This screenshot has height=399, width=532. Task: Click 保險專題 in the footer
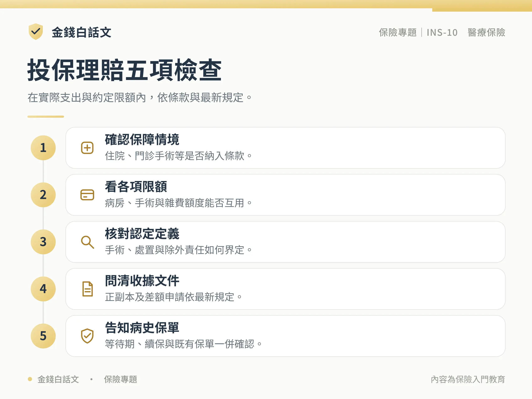[121, 379]
